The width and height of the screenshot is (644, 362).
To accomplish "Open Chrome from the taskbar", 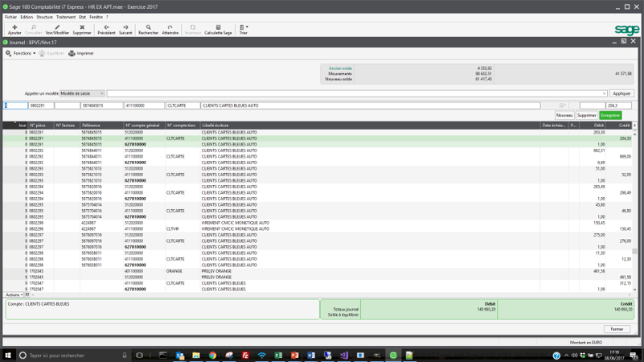I will (212, 355).
